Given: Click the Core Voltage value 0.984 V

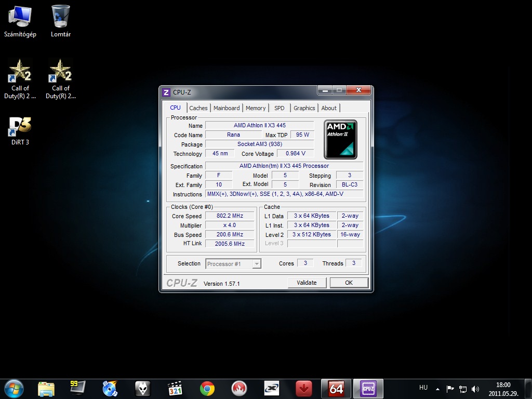Looking at the screenshot, I should click(296, 153).
